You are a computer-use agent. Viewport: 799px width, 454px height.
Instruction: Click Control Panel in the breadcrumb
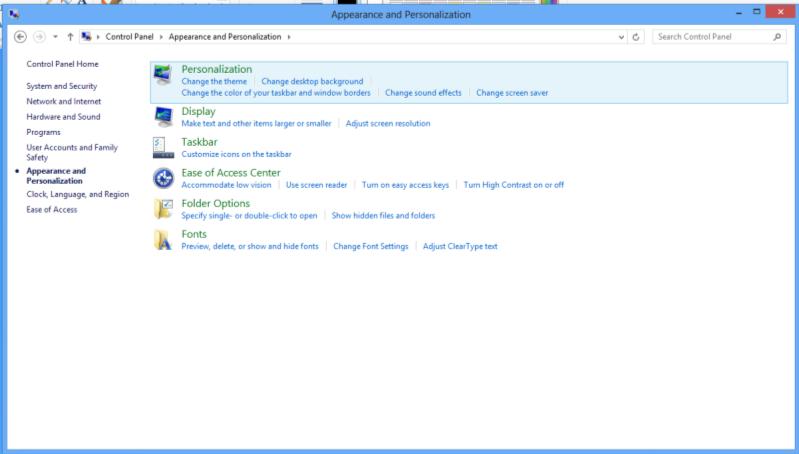click(129, 37)
